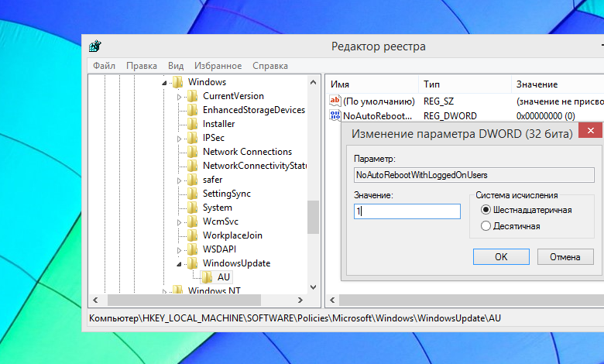Open the Правка menu
This screenshot has height=364, width=604.
(x=142, y=66)
